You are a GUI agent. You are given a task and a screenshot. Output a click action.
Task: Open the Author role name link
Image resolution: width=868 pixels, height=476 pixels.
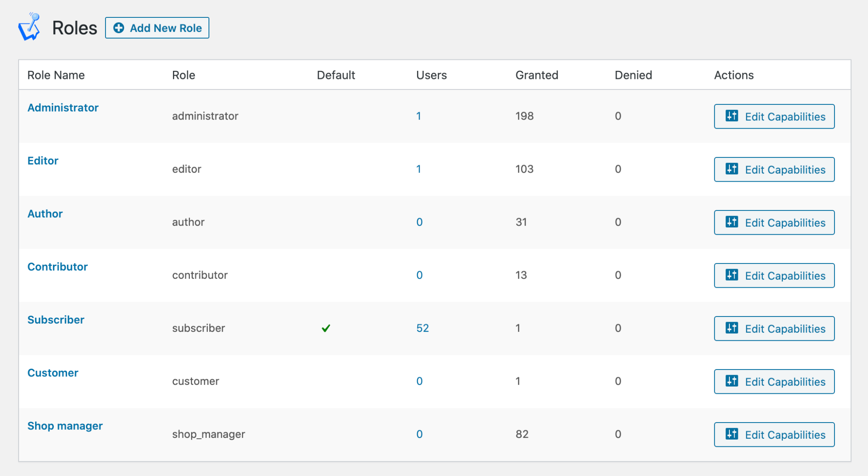pyautogui.click(x=45, y=214)
